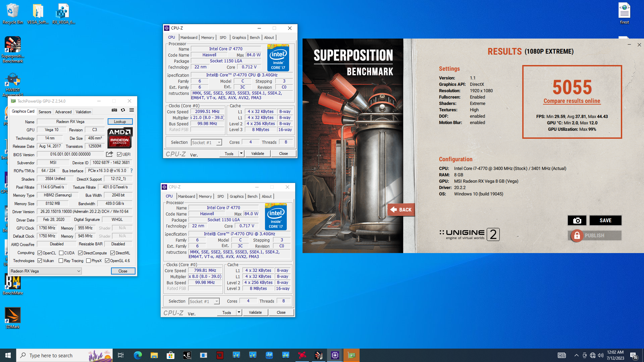Select the 3DMark desktop icon
Viewport: 644px width, 362px height.
13,318
